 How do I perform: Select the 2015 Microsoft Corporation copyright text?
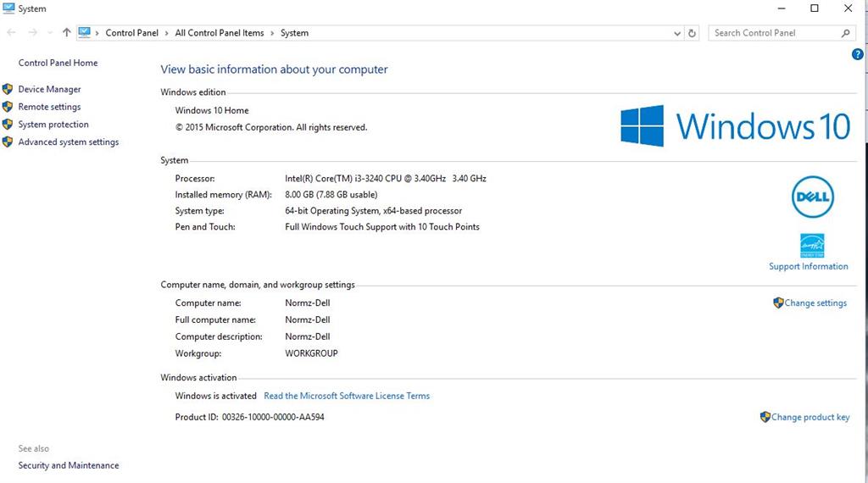coord(271,127)
